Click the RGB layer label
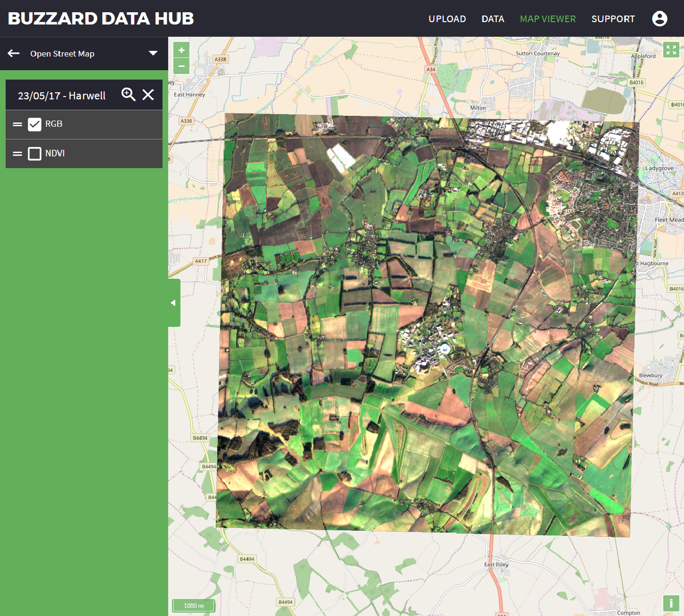684x616 pixels. [54, 124]
